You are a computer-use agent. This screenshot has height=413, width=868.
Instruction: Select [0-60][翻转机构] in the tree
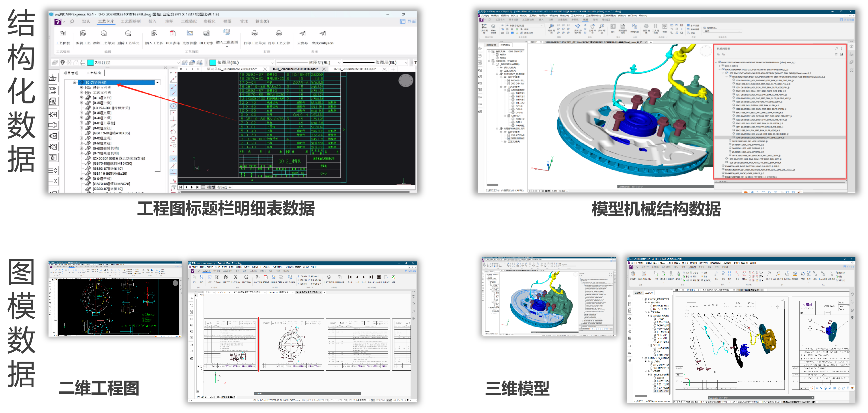click(106, 148)
